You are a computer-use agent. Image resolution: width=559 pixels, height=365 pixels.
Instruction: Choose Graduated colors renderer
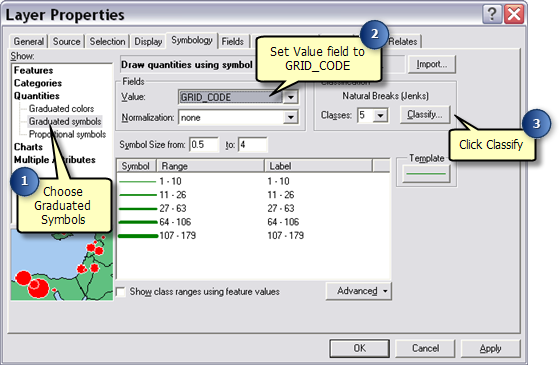[61, 108]
